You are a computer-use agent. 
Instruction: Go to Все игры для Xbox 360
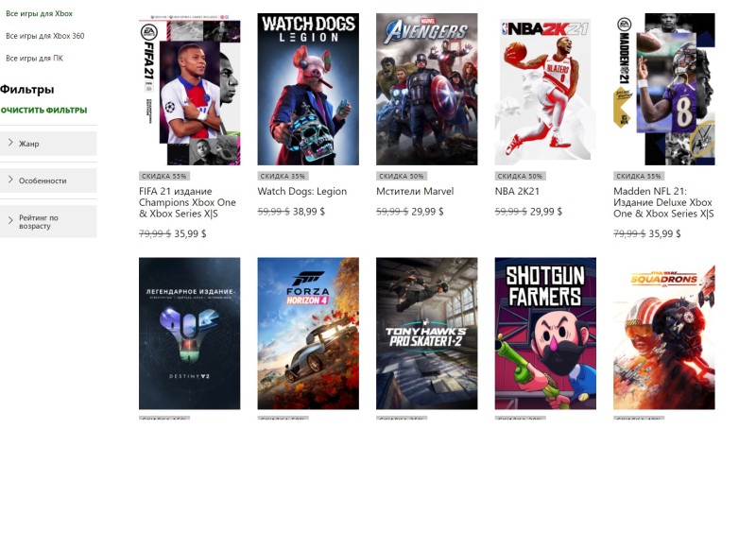click(x=44, y=36)
